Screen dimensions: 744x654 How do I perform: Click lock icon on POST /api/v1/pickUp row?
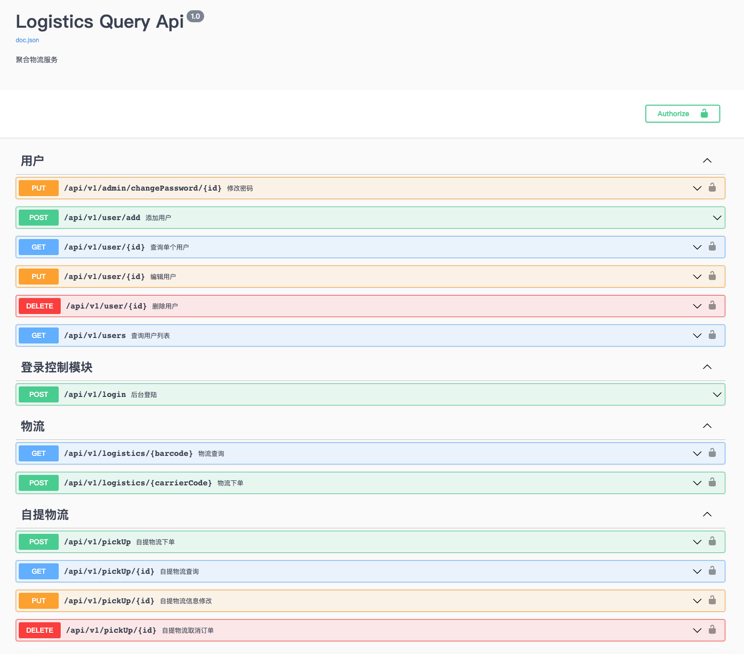[x=712, y=541]
